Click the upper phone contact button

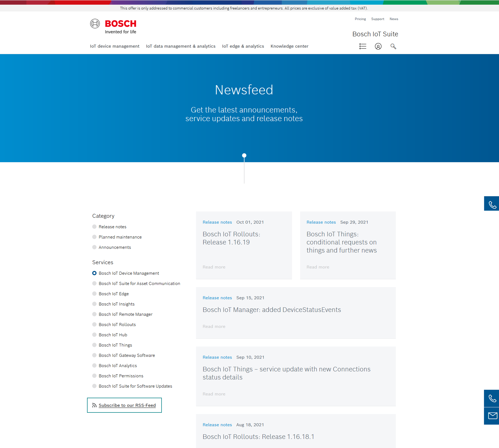492,204
